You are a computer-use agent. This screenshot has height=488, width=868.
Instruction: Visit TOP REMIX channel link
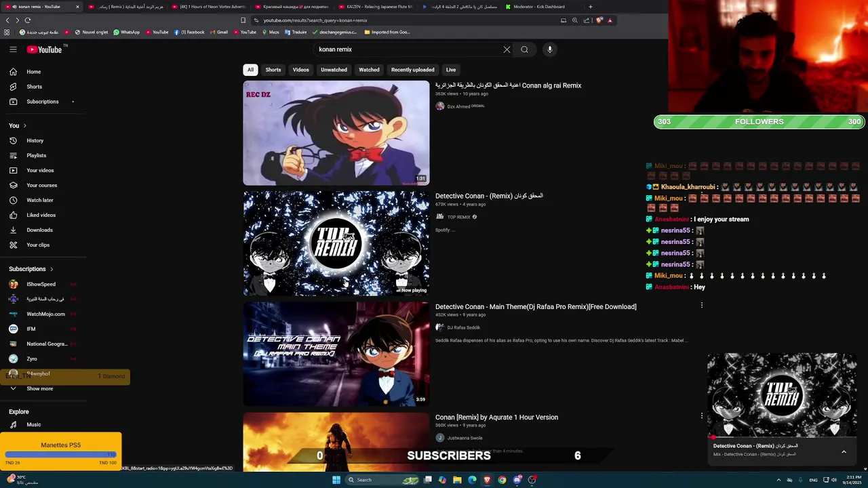coord(458,217)
